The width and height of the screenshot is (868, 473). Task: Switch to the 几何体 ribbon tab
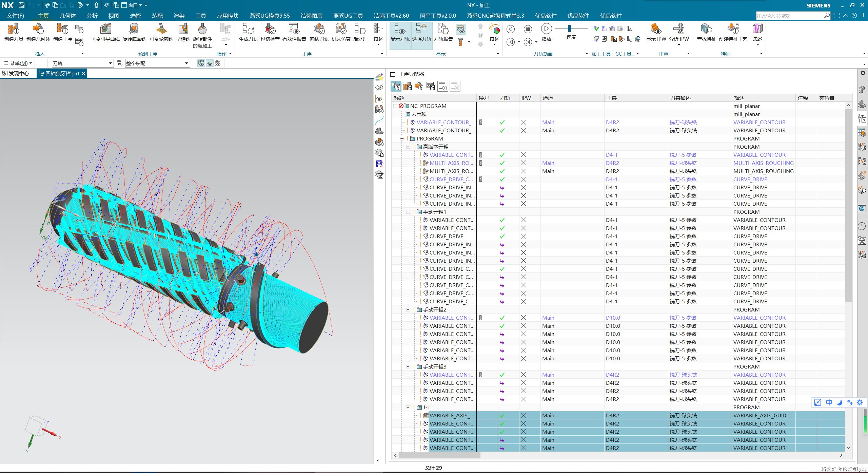coord(68,16)
